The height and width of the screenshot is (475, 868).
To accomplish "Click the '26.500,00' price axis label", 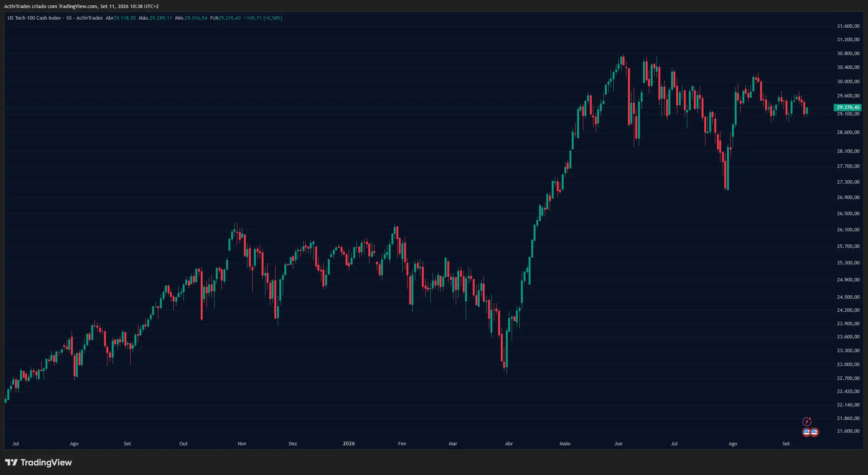I will pyautogui.click(x=848, y=214).
